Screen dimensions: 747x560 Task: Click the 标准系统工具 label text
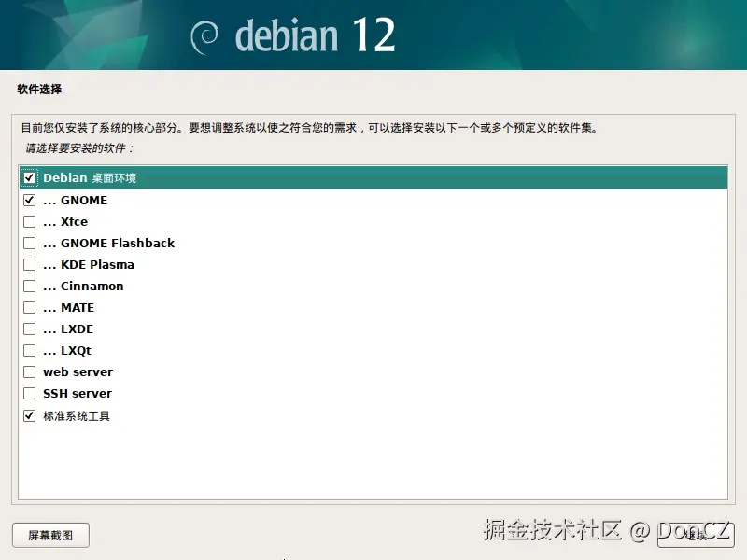click(x=77, y=415)
